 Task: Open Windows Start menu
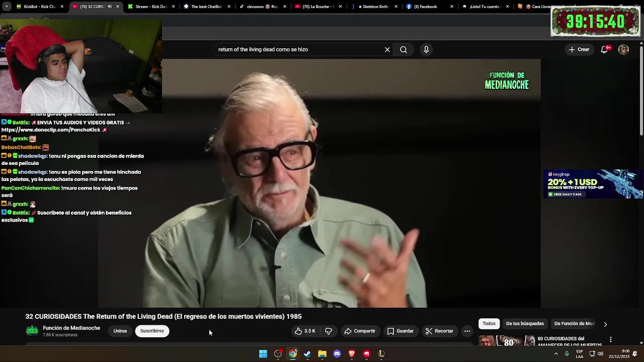263,354
